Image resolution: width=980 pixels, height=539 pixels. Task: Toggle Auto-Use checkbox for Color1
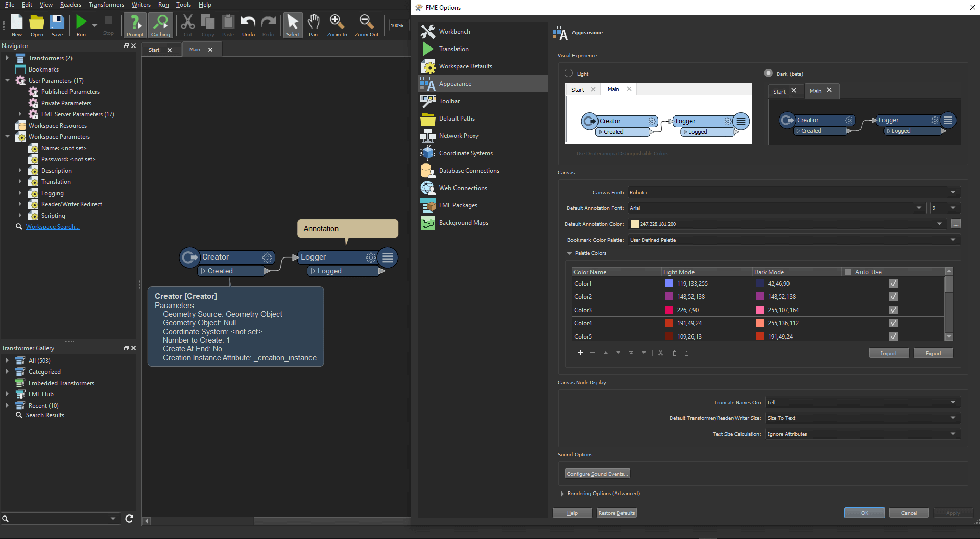tap(893, 284)
